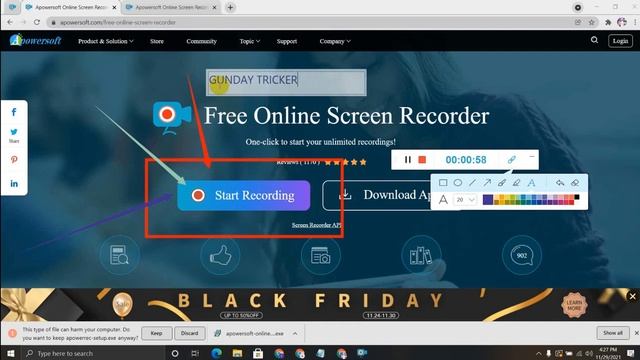
Task: Stop the recording with the red square
Action: click(422, 160)
